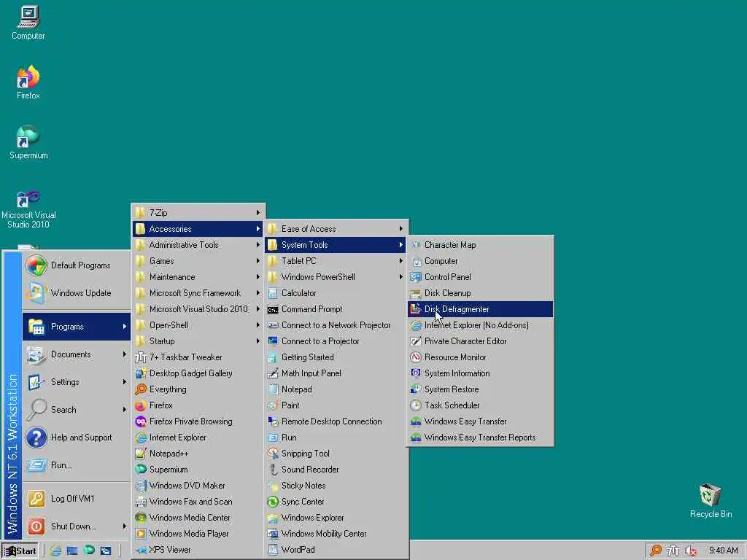Click the Windows Media Player icon
Screen dimensions: 747x560
pos(141,534)
